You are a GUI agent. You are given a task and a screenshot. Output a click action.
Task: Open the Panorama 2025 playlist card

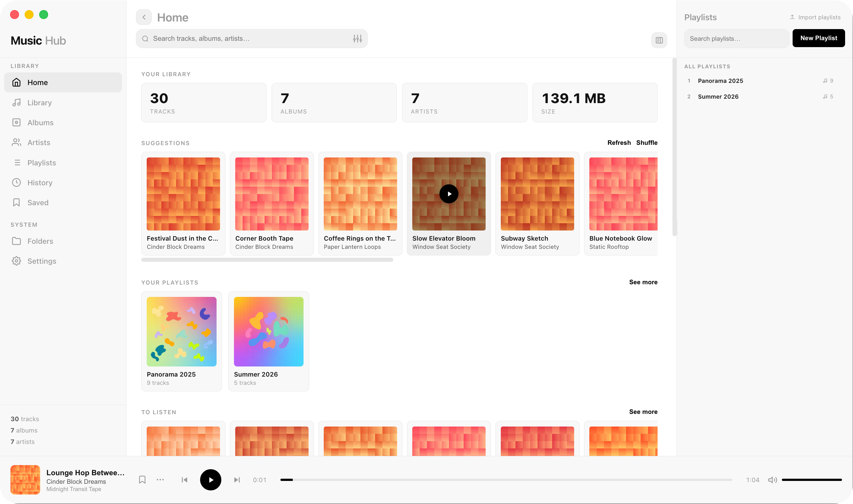coord(181,341)
